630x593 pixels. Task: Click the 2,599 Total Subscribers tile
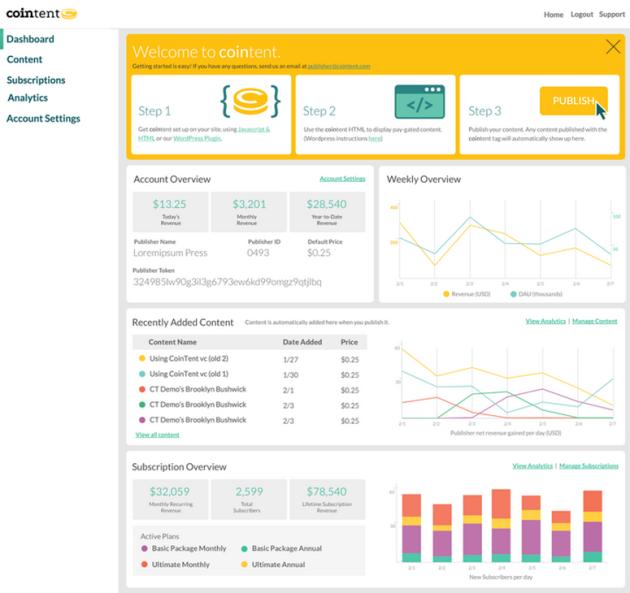click(249, 499)
